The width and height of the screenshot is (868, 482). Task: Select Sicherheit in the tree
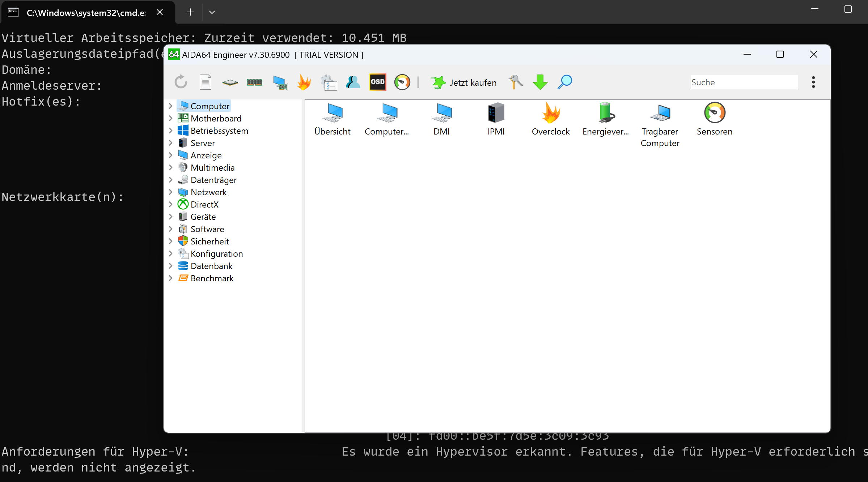[x=209, y=241]
